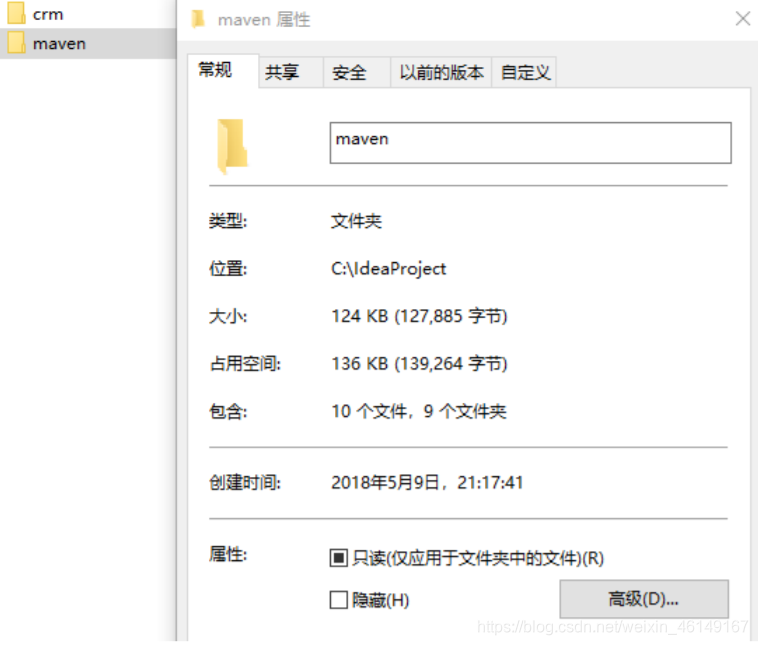Click the 占用空间: label

(x=245, y=364)
